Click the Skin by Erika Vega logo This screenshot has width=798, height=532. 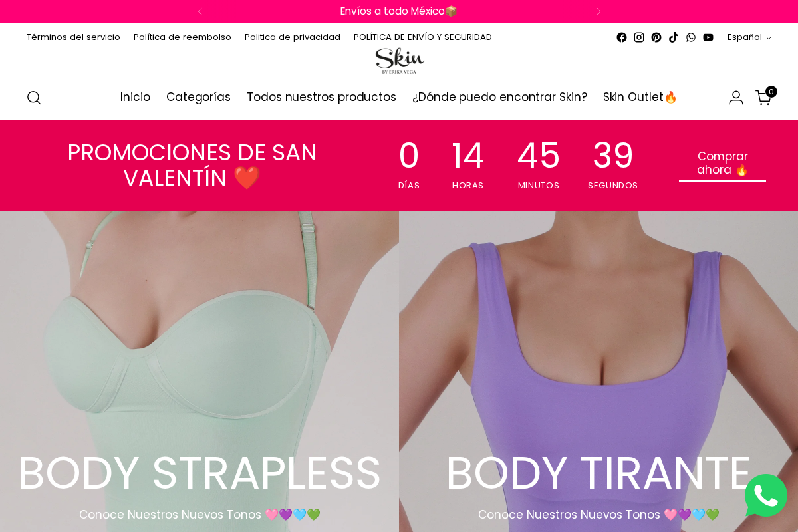coord(399,61)
